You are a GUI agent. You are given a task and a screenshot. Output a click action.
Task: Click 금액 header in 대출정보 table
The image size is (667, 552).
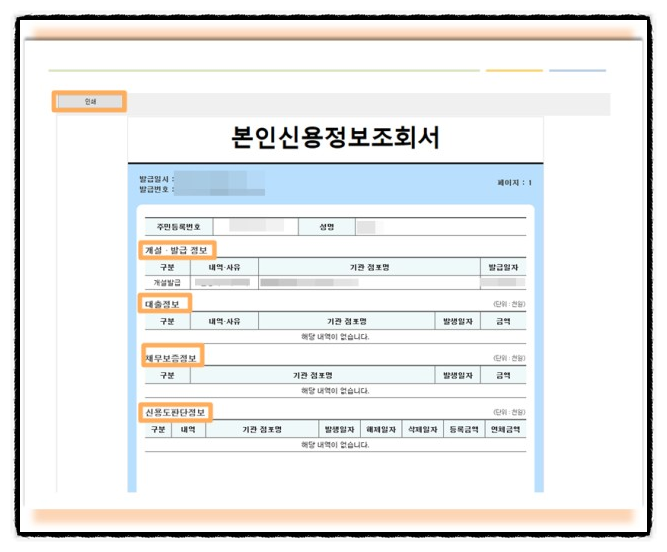(503, 321)
